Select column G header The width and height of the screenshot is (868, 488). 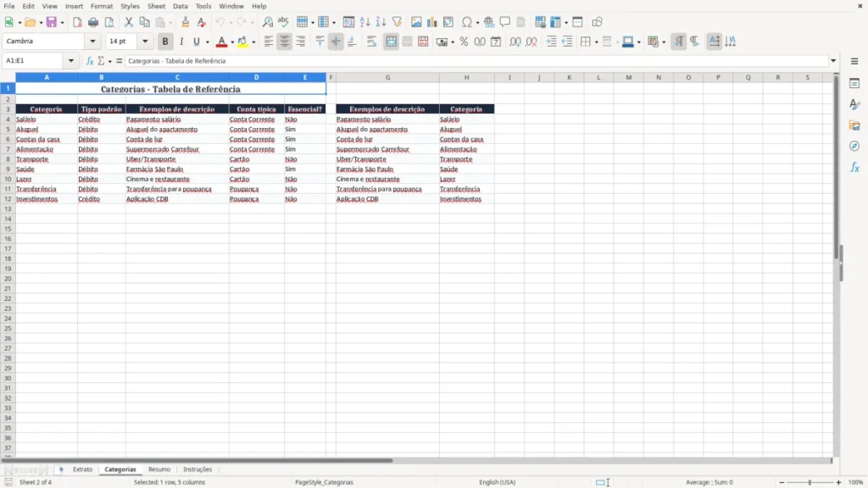[387, 77]
